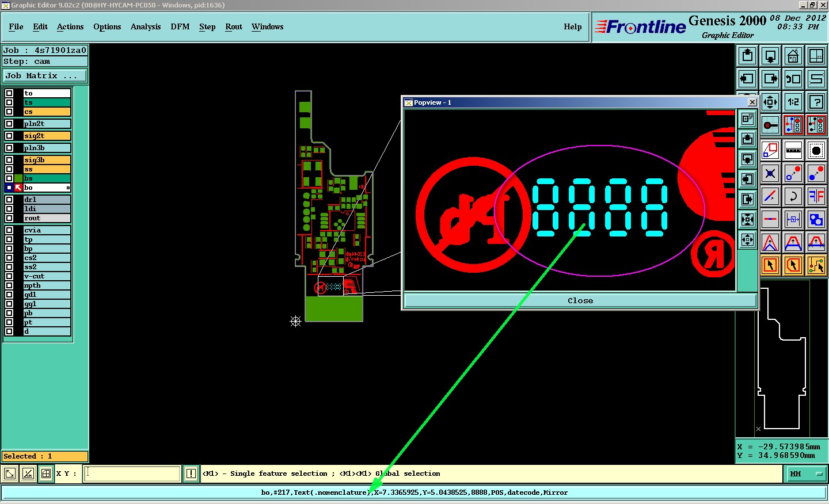This screenshot has height=504, width=829.
Task: Toggle the 'pln2t' layer checkbox
Action: 9,124
